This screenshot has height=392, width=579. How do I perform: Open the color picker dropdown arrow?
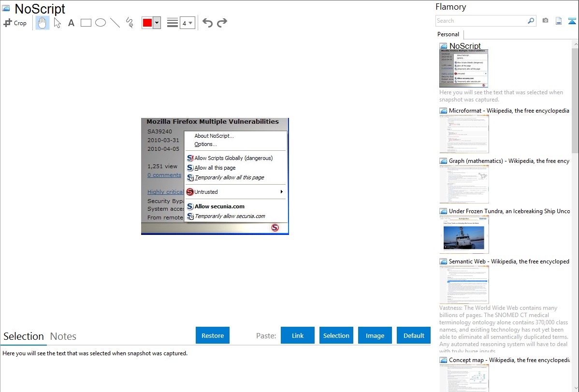(x=157, y=23)
